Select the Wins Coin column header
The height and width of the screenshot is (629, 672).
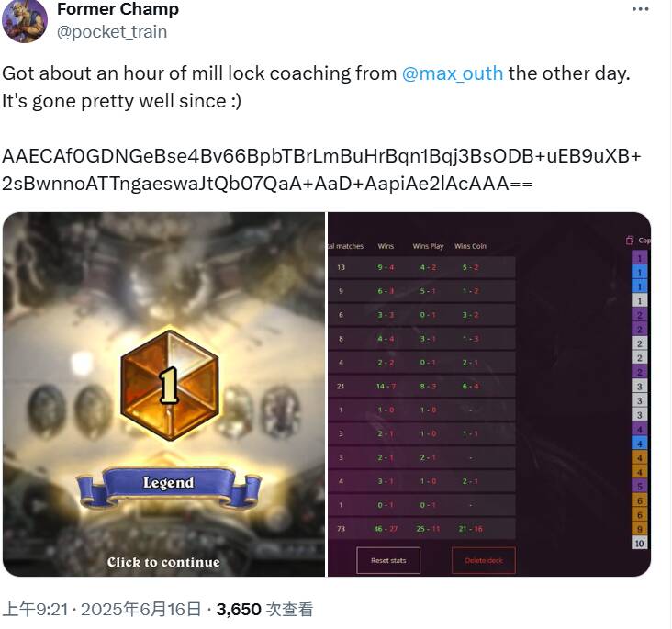click(470, 246)
